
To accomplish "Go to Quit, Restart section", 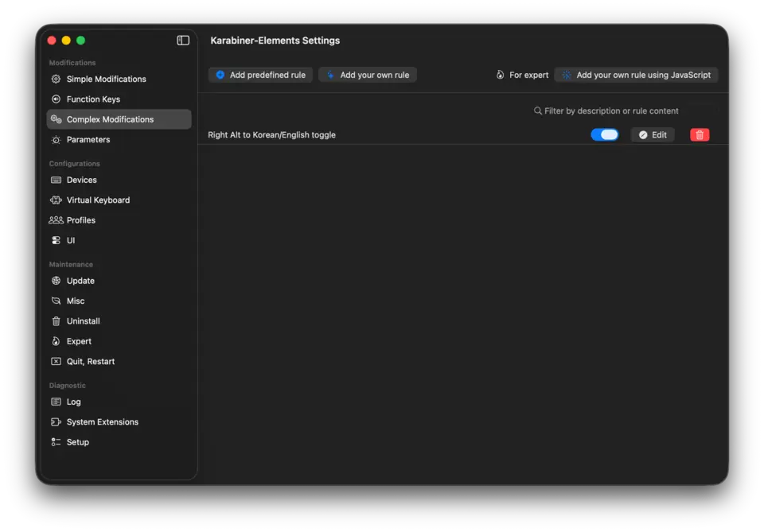I will (x=119, y=362).
